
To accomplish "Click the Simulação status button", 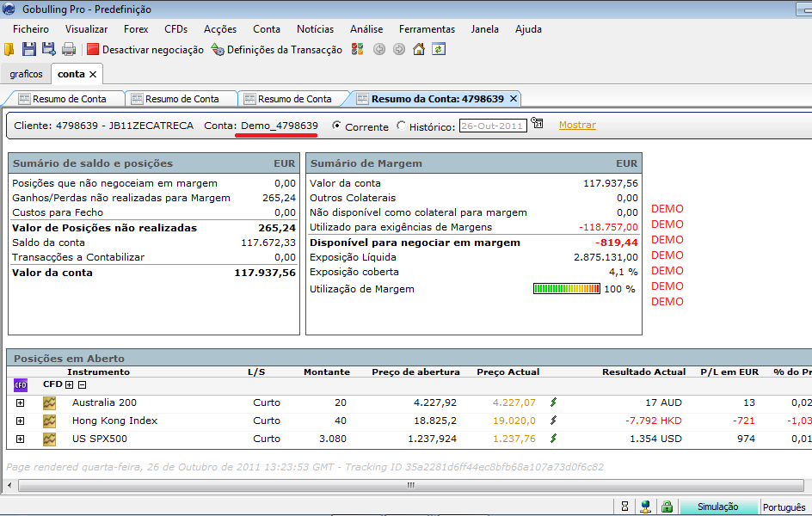I will pos(717,507).
